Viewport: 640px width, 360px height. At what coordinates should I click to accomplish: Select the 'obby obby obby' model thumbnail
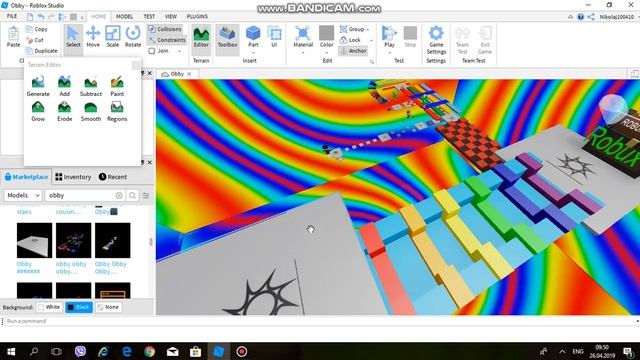(73, 240)
